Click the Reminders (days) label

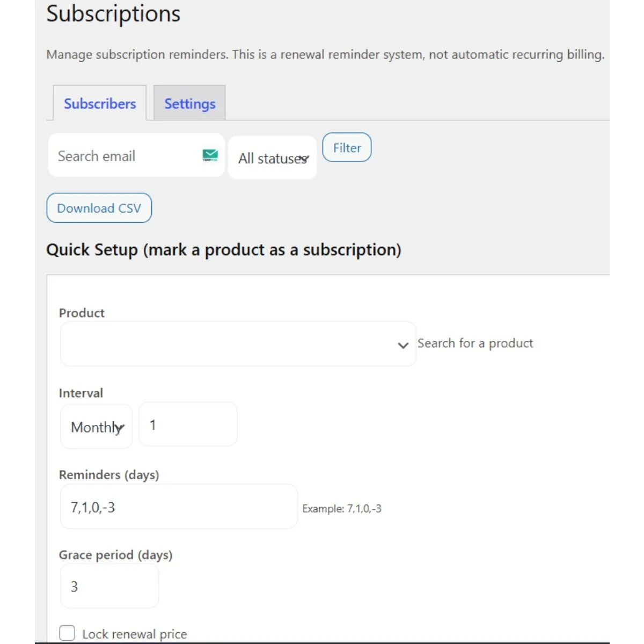pos(109,475)
